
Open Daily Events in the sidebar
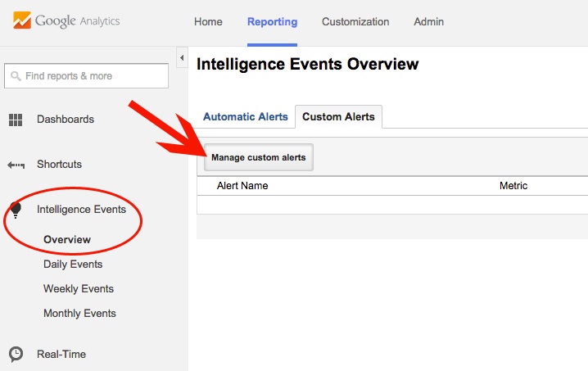click(x=73, y=265)
